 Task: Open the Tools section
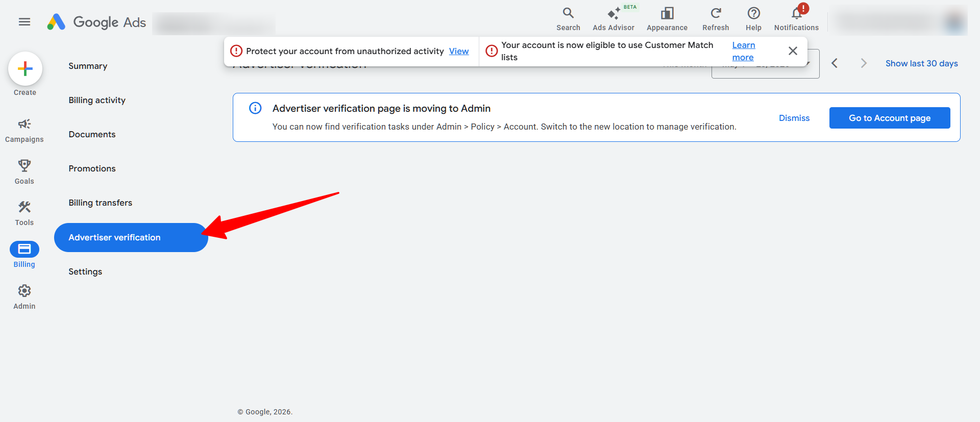coord(24,214)
